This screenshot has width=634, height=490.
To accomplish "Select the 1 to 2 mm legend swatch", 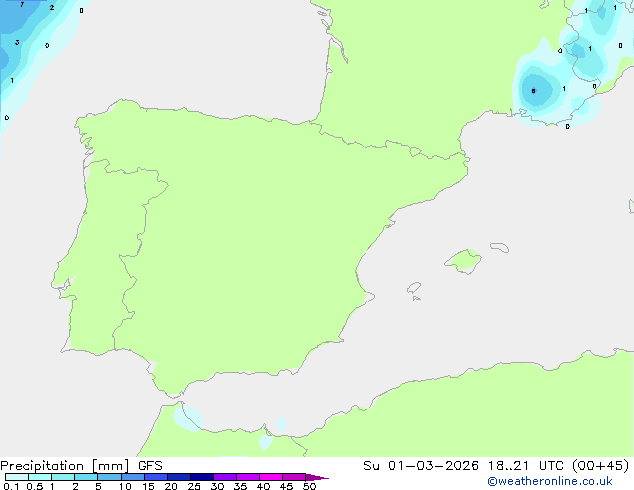I will pyautogui.click(x=63, y=477).
